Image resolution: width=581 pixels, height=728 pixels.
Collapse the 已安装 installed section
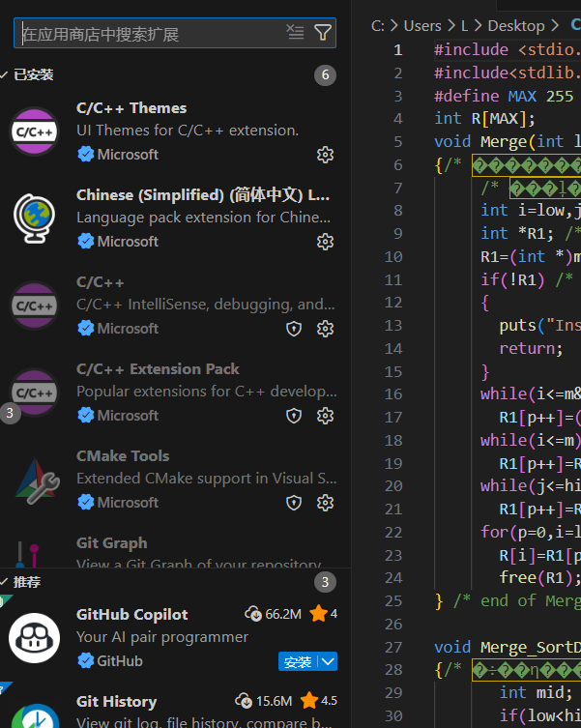pyautogui.click(x=28, y=74)
